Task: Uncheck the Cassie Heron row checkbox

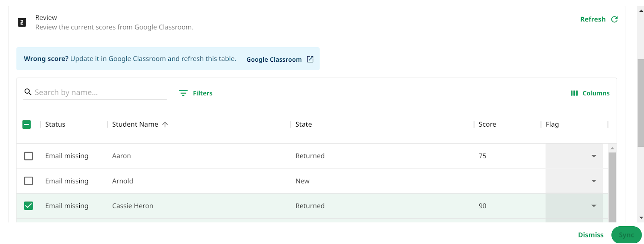Action: point(29,206)
